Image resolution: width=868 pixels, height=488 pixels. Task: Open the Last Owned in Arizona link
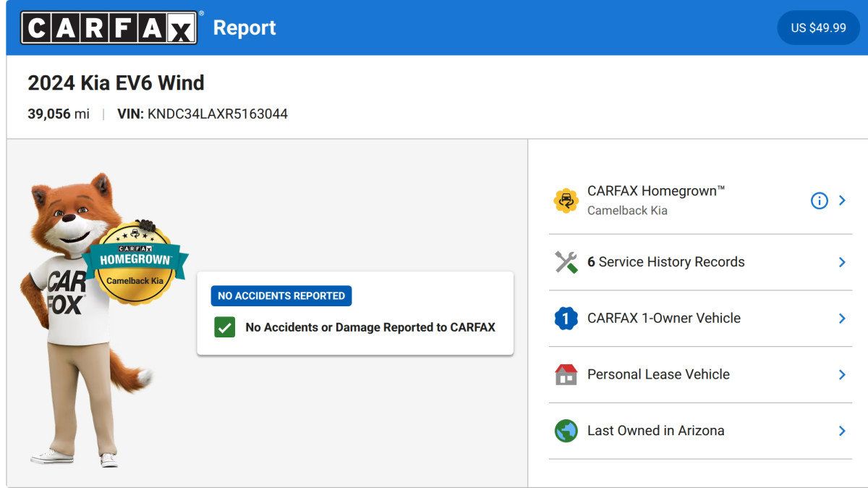coord(655,431)
